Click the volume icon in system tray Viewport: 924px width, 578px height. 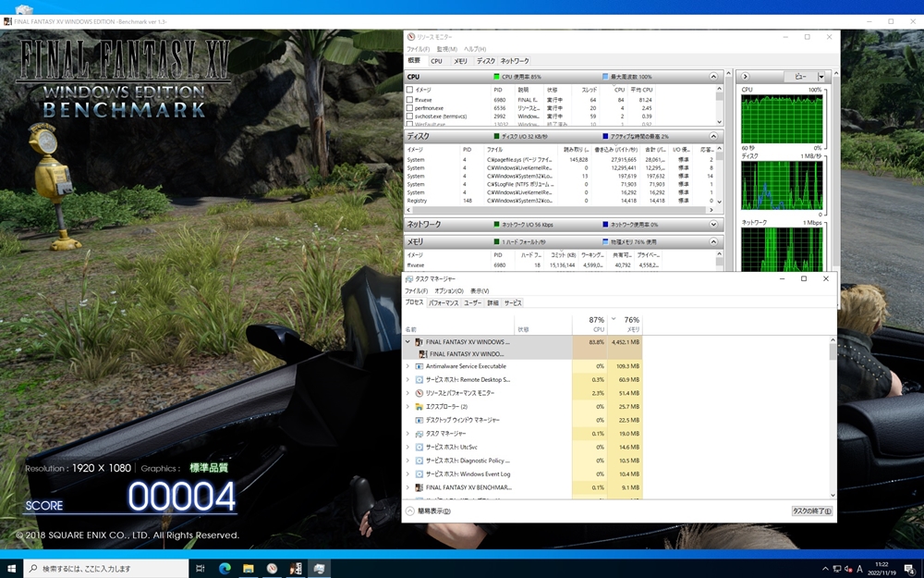click(848, 569)
